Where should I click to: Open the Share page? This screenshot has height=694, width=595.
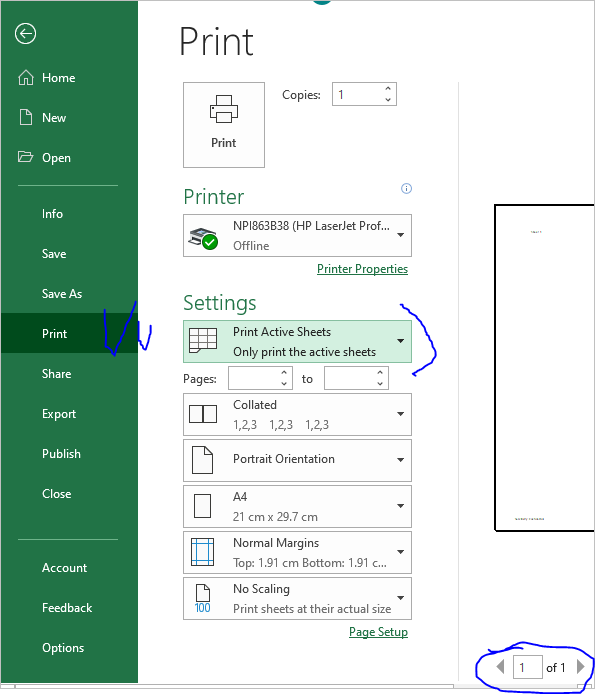(69, 374)
